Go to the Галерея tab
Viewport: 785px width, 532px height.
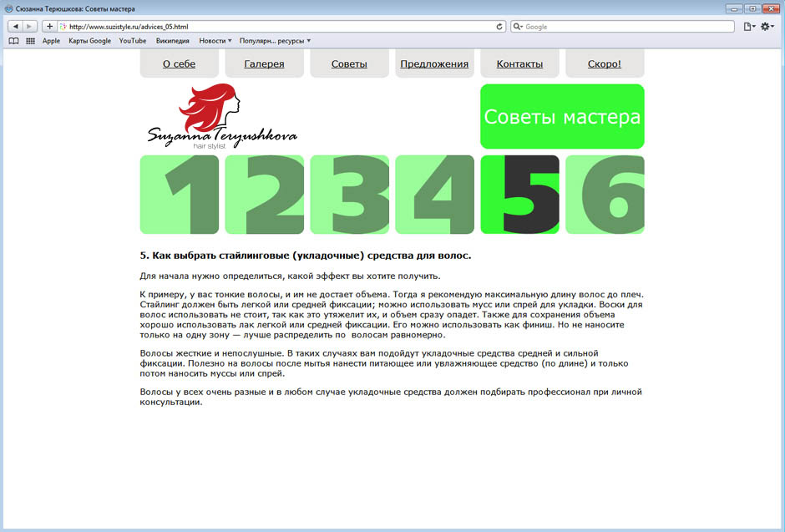coord(264,63)
